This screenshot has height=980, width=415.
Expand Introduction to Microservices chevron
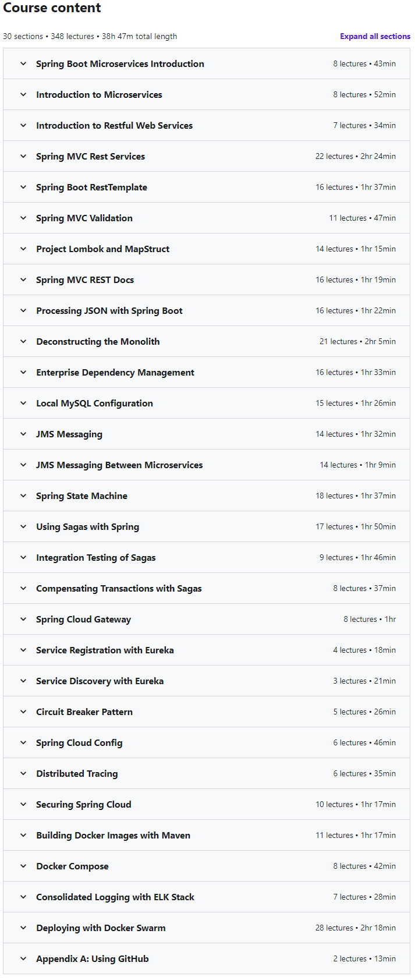pyautogui.click(x=23, y=94)
